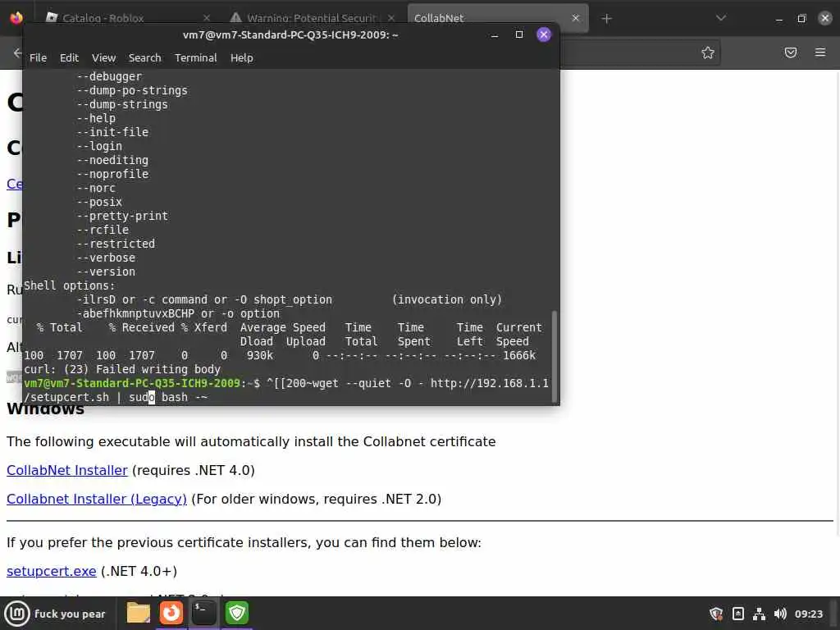Open the Terminal Help menu

(x=242, y=58)
